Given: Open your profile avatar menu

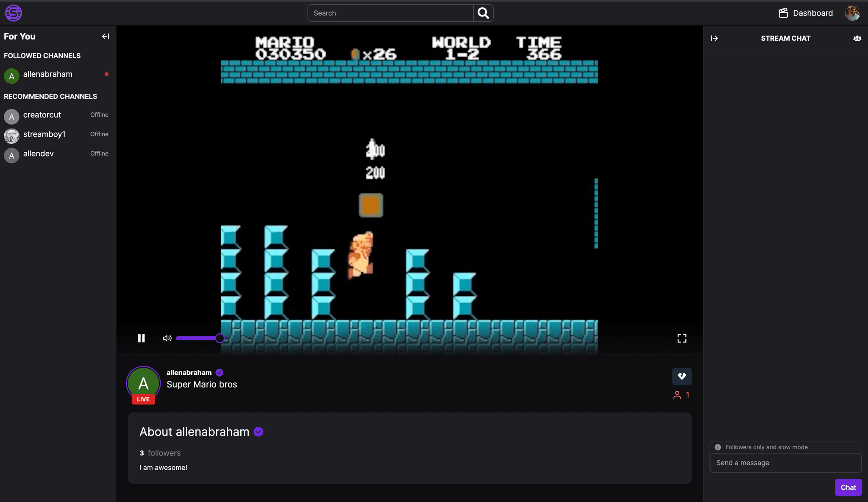Looking at the screenshot, I should pyautogui.click(x=852, y=13).
